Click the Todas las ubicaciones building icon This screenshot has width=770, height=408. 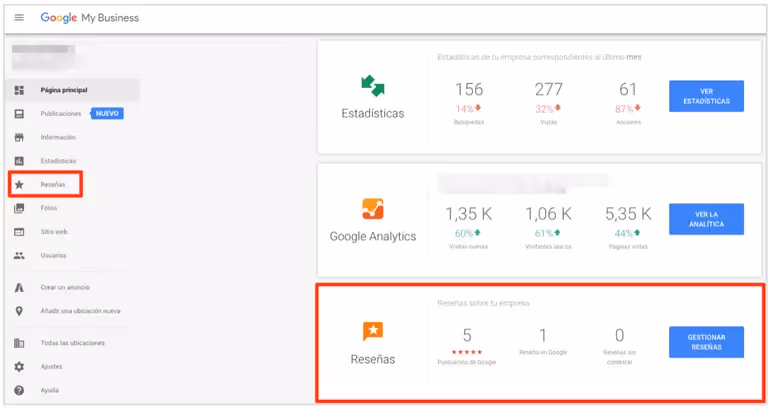(x=19, y=343)
